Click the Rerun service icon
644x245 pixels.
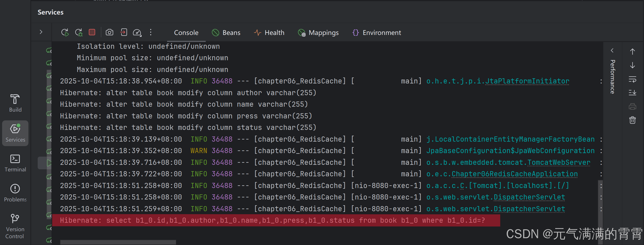point(65,33)
